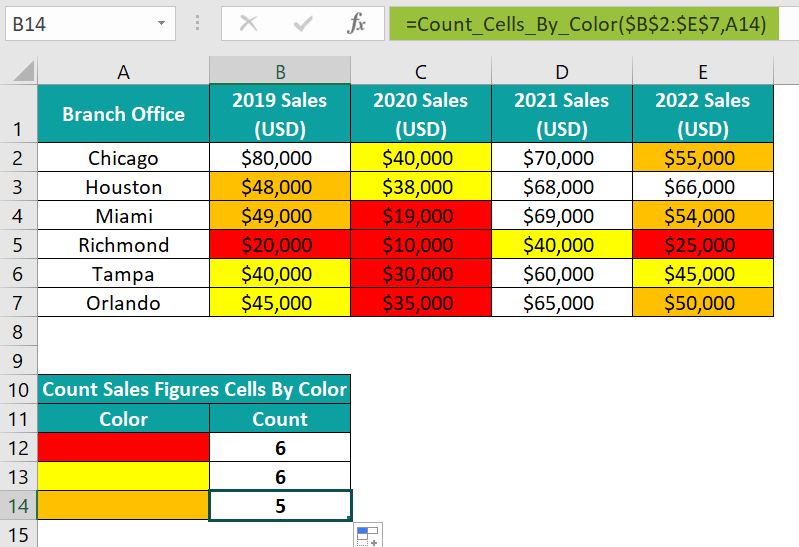Click the formula bar resize dots handle

[x=198, y=23]
